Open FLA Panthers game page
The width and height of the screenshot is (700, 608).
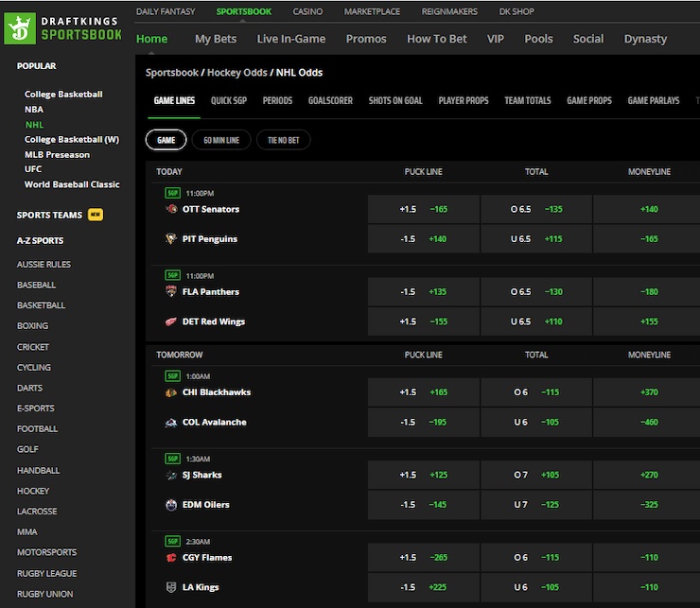211,292
